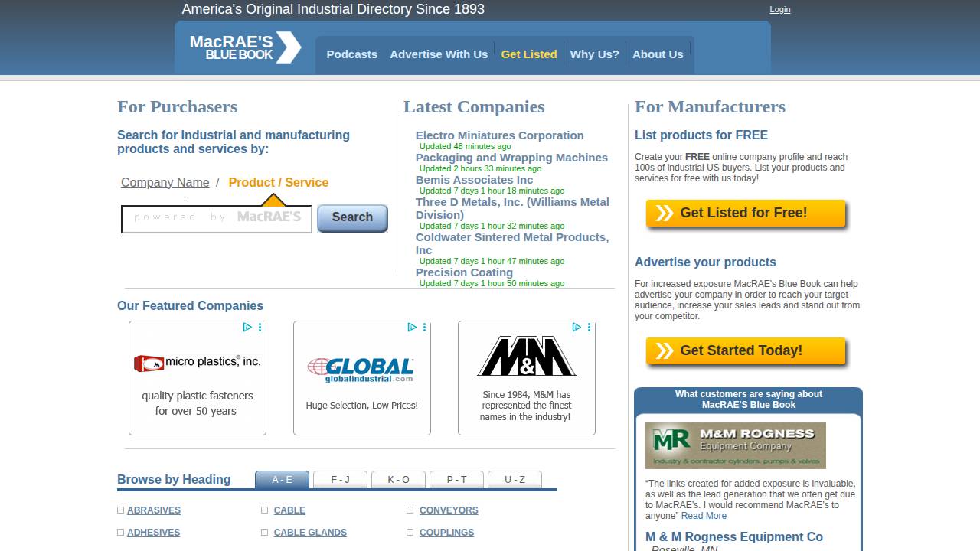Select the M&M featured company logo
The image size is (980, 551).
[x=527, y=357]
